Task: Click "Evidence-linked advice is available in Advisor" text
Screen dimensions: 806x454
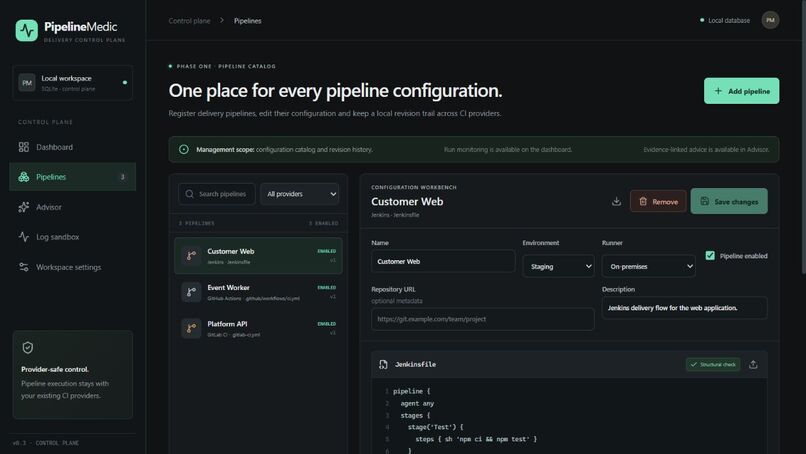Action: 706,150
